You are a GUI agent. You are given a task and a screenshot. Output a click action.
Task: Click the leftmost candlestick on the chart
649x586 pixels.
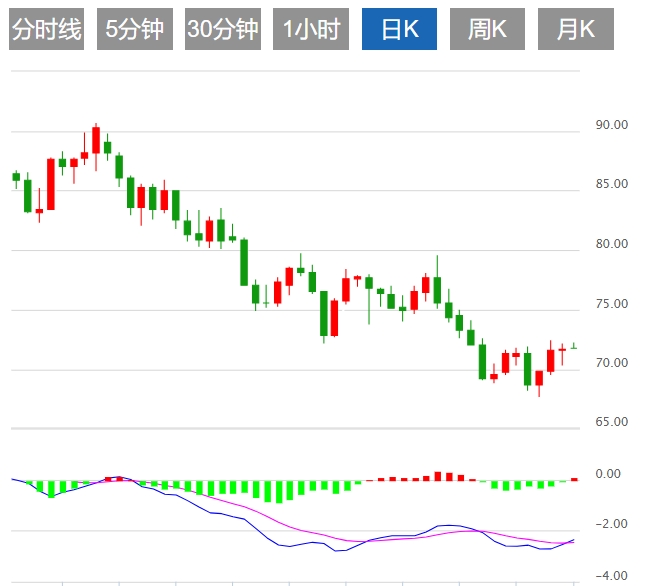[x=16, y=177]
